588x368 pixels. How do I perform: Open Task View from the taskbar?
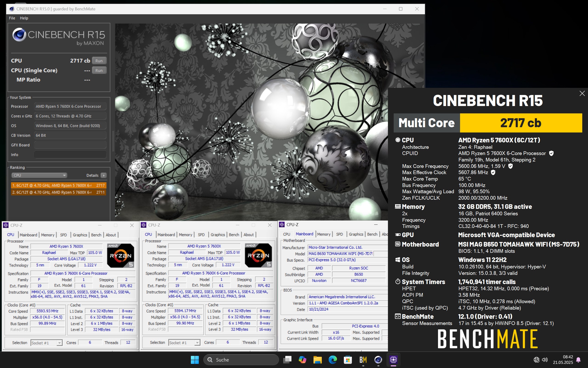(x=287, y=360)
